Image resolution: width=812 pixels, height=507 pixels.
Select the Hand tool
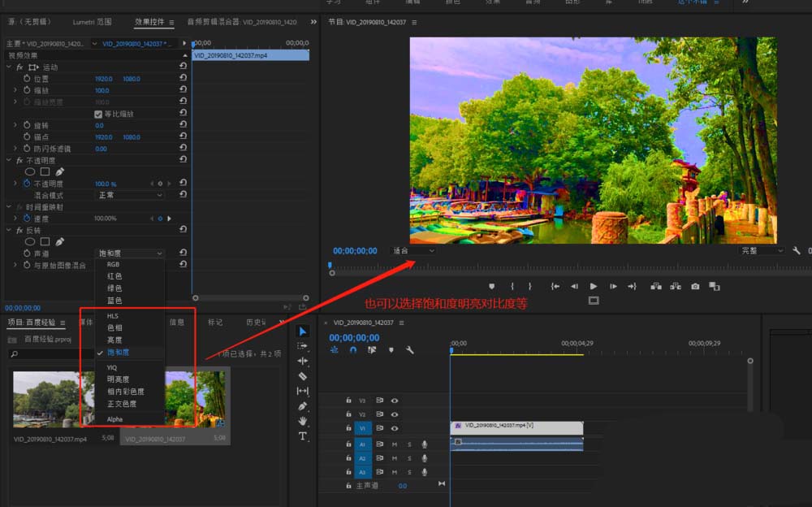click(303, 421)
